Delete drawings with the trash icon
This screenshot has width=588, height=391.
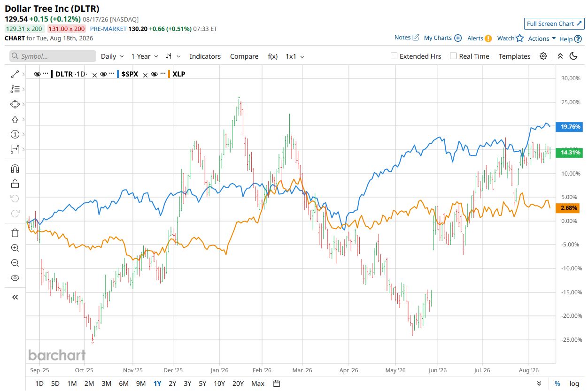15,233
